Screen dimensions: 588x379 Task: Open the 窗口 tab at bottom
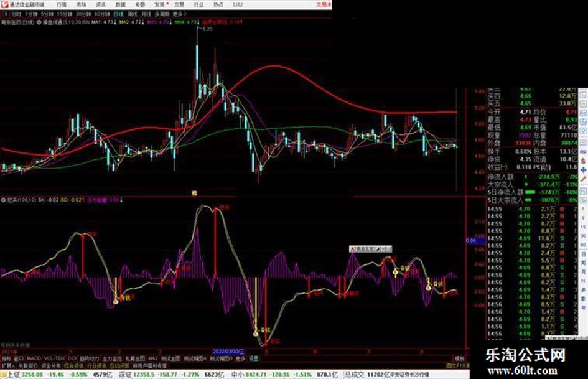tap(19, 358)
